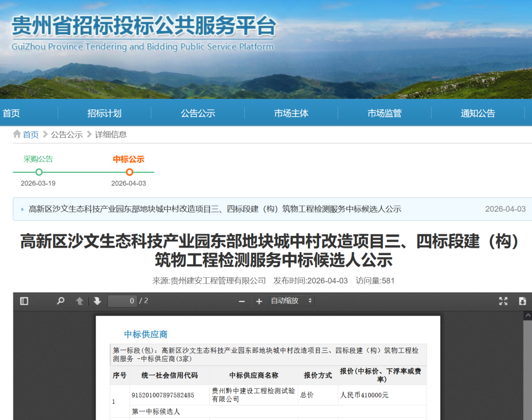Click the PDF page number field
This screenshot has width=532, height=420.
[123, 301]
